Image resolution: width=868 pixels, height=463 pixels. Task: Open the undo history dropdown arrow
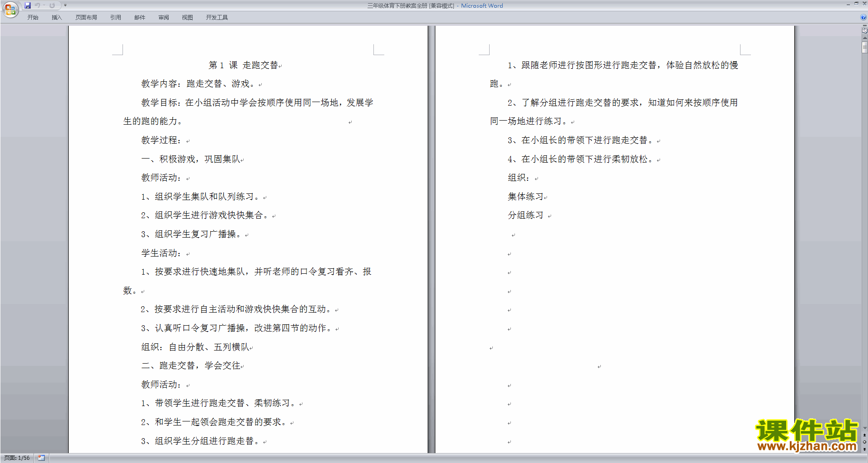(44, 5)
